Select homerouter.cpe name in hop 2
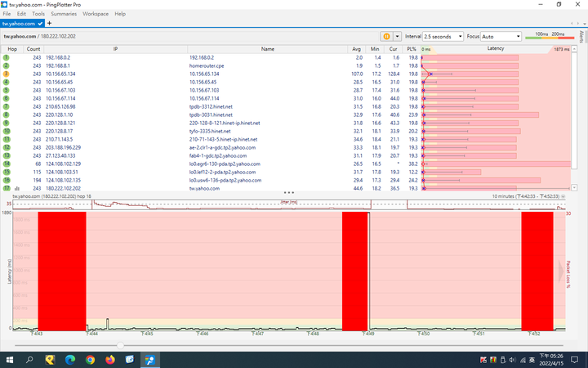588x368 pixels. point(207,65)
